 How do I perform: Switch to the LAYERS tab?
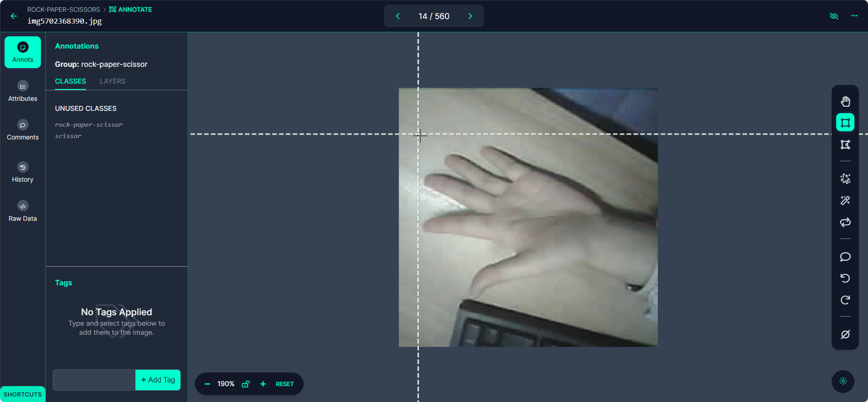(x=112, y=81)
